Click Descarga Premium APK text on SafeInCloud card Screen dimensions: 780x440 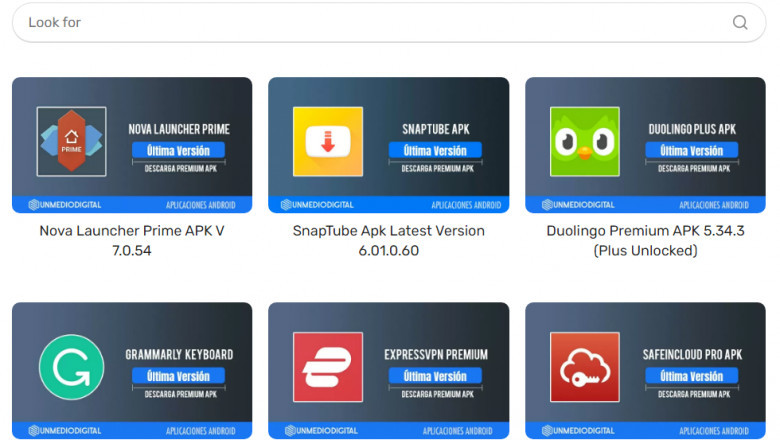tap(694, 394)
